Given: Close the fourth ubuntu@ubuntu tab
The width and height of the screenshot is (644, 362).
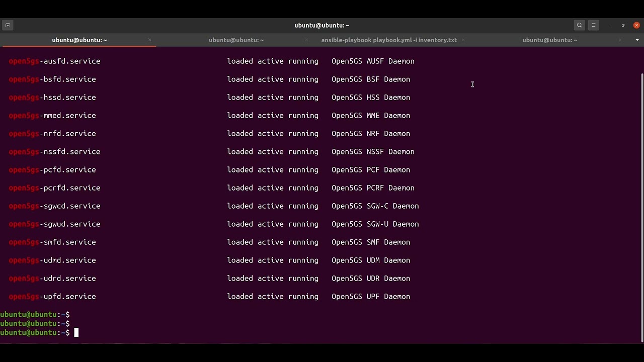Looking at the screenshot, I should (620, 40).
